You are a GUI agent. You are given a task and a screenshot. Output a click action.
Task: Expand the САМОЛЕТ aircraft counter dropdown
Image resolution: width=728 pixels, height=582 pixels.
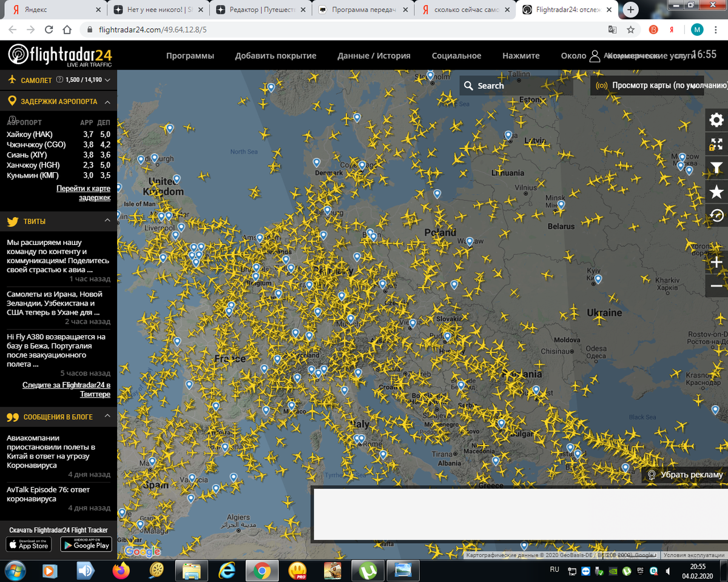107,79
